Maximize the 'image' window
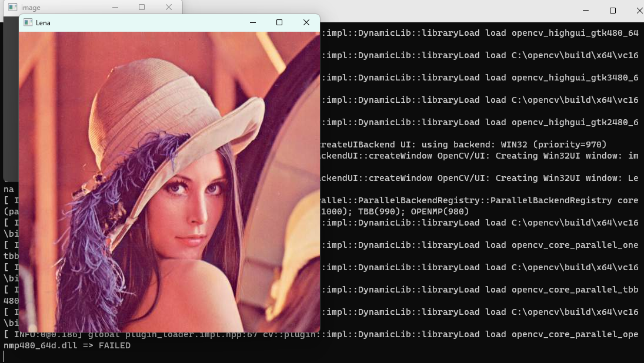644x363 pixels. click(x=142, y=8)
